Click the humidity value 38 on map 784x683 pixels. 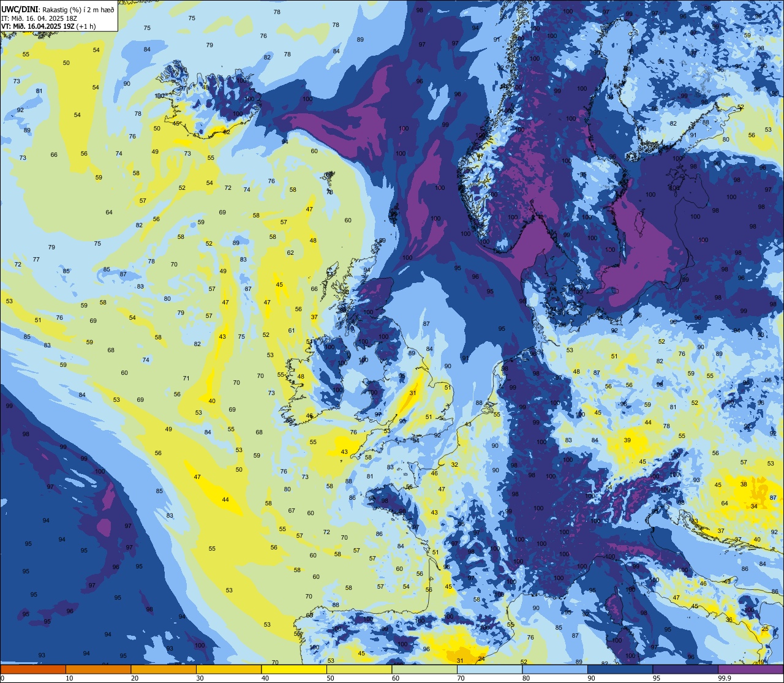tap(744, 484)
